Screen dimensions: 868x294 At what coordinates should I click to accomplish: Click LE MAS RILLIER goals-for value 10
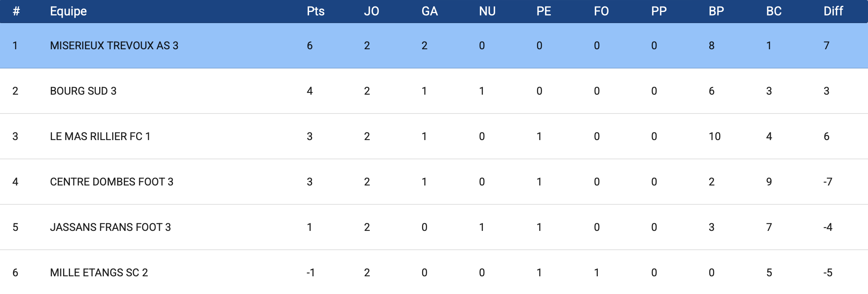tap(715, 136)
